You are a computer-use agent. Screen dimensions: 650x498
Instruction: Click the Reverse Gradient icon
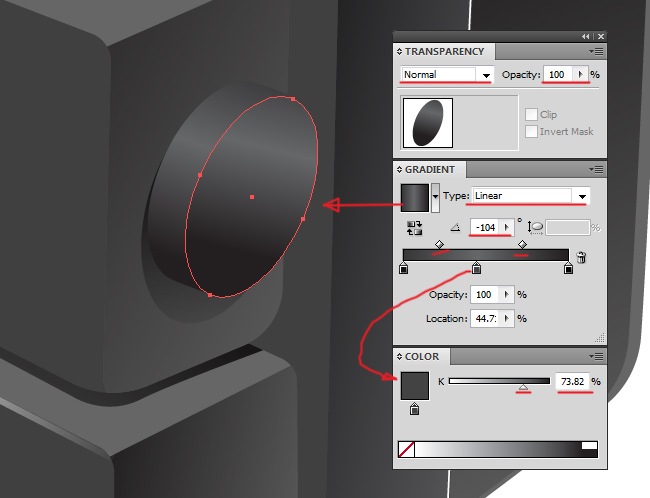click(414, 228)
